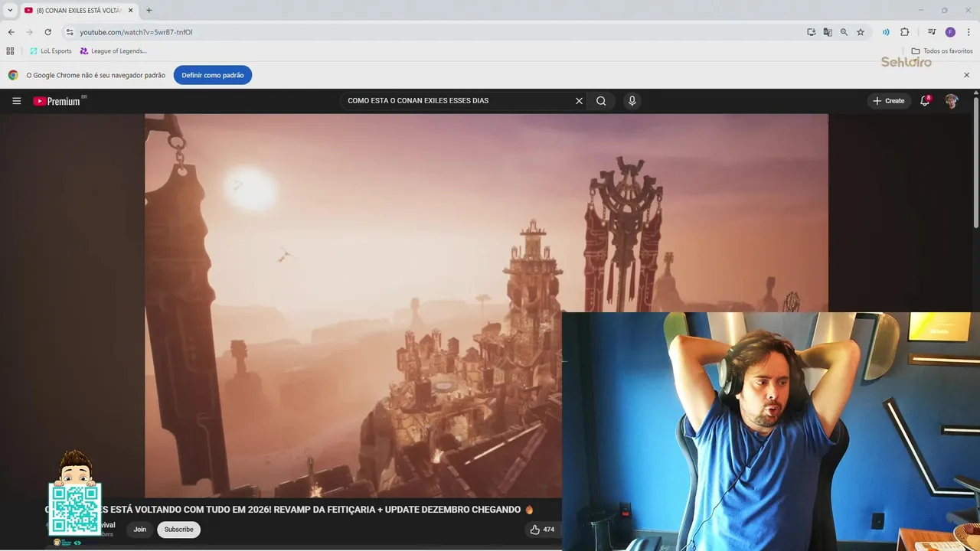Image resolution: width=980 pixels, height=551 pixels.
Task: Clear the YouTube search text with X
Action: pyautogui.click(x=579, y=101)
